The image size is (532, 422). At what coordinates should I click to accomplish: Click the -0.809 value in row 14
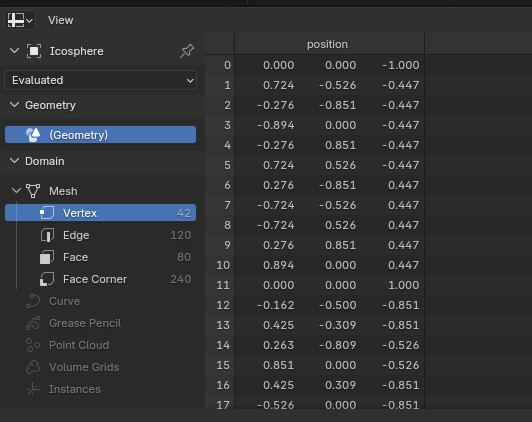point(338,345)
